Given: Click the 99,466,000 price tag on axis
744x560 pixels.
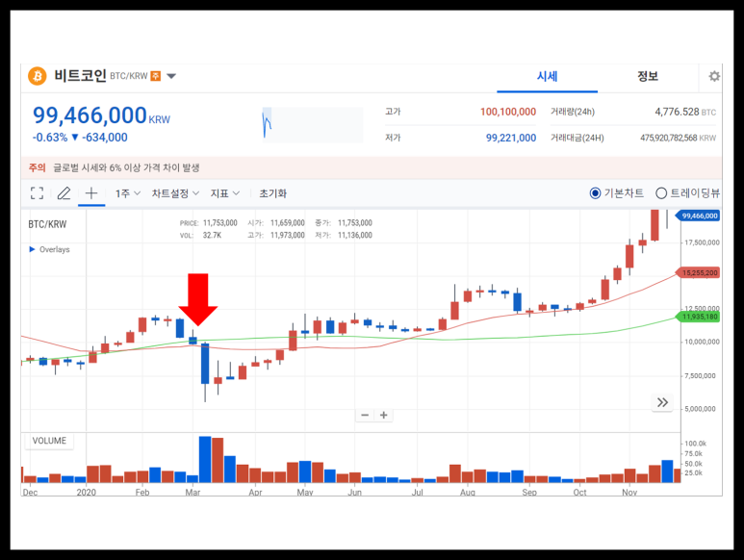Looking at the screenshot, I should coord(698,216).
